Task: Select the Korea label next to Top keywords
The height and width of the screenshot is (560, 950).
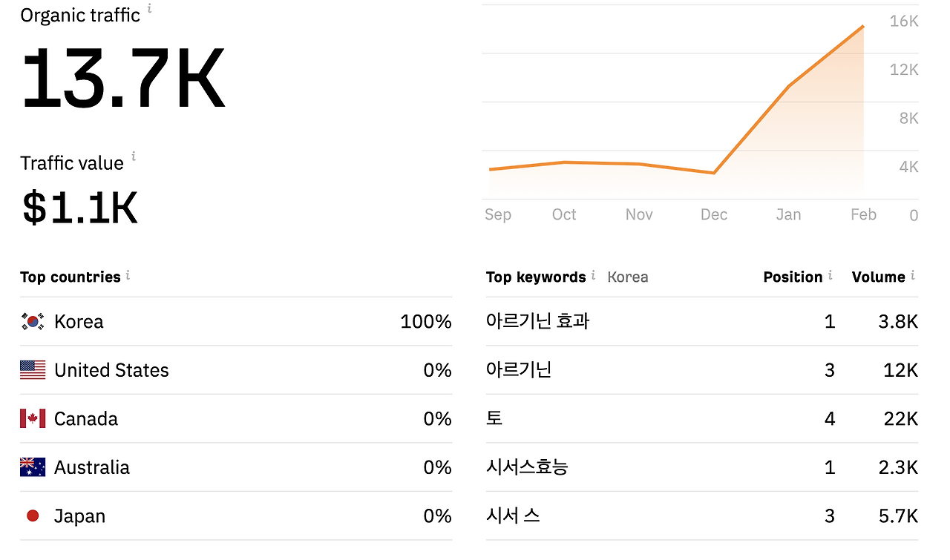Action: [x=628, y=277]
